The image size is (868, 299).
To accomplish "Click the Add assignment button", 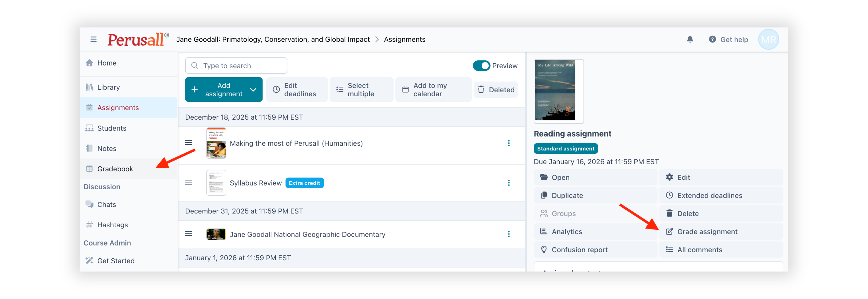I will tap(224, 90).
